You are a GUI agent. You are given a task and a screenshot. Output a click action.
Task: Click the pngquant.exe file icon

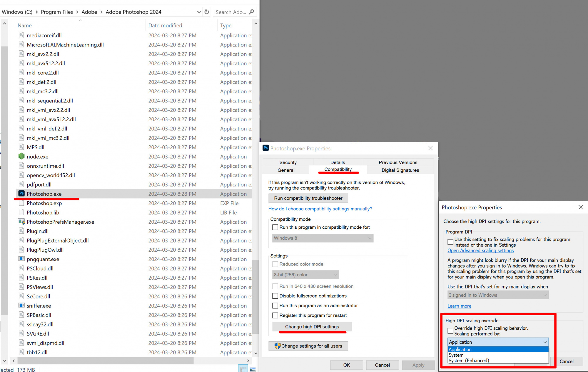pos(21,259)
